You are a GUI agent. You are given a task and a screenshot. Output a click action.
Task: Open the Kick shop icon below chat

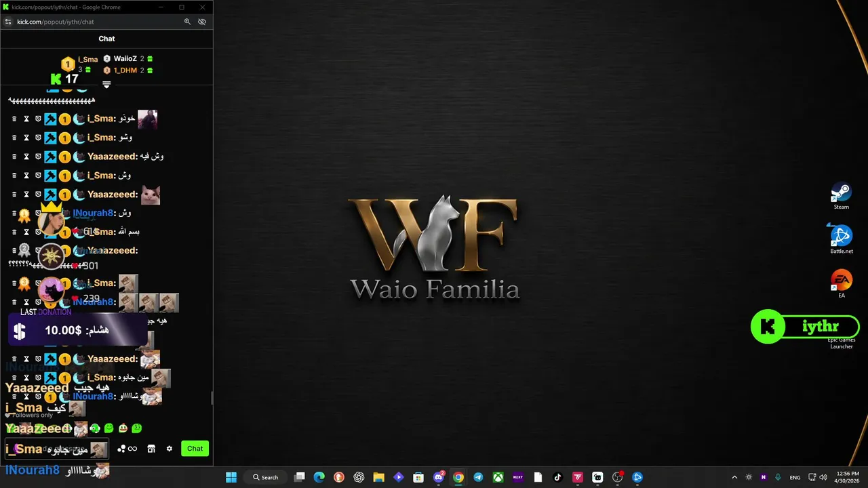151,449
